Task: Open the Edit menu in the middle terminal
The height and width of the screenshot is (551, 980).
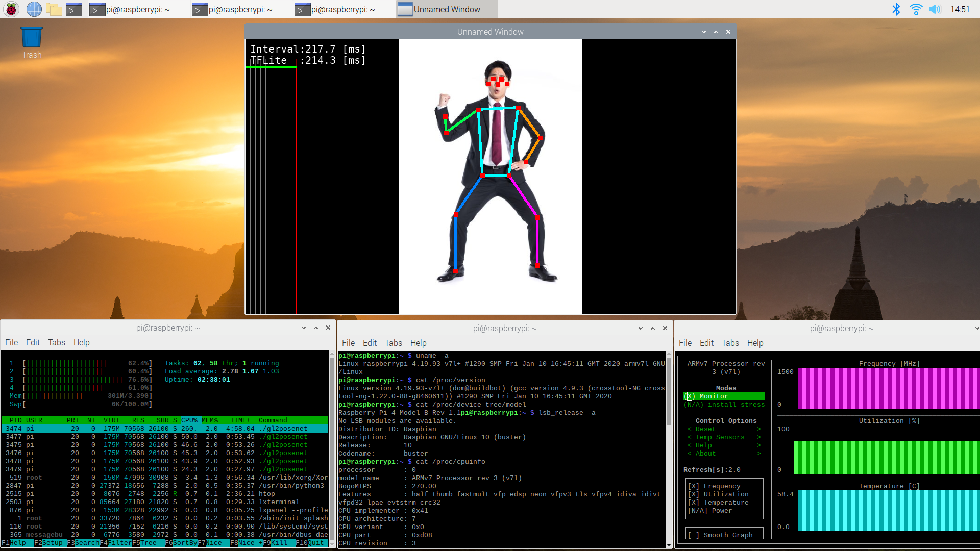Action: click(370, 342)
